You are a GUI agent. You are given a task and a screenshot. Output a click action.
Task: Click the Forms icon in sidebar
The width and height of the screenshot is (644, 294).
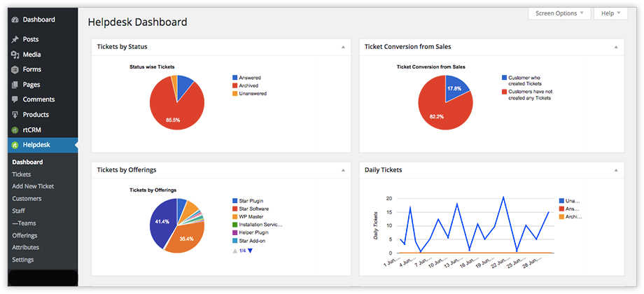click(15, 69)
